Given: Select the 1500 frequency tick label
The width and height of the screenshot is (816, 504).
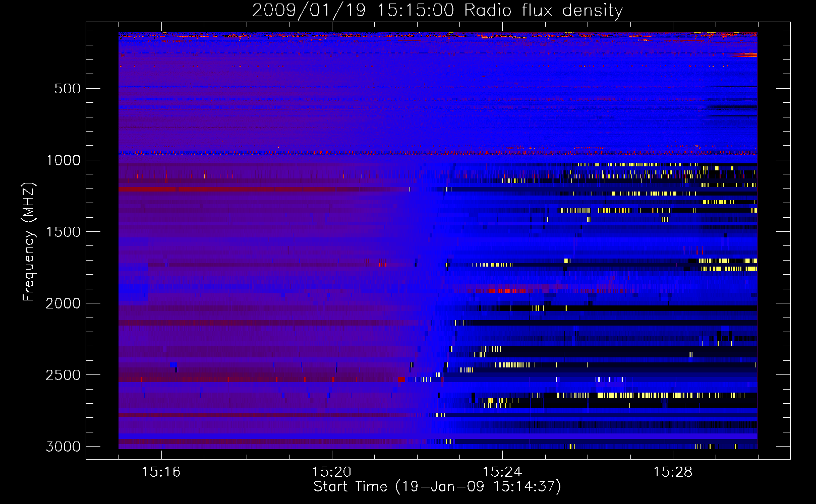Looking at the screenshot, I should pos(63,232).
